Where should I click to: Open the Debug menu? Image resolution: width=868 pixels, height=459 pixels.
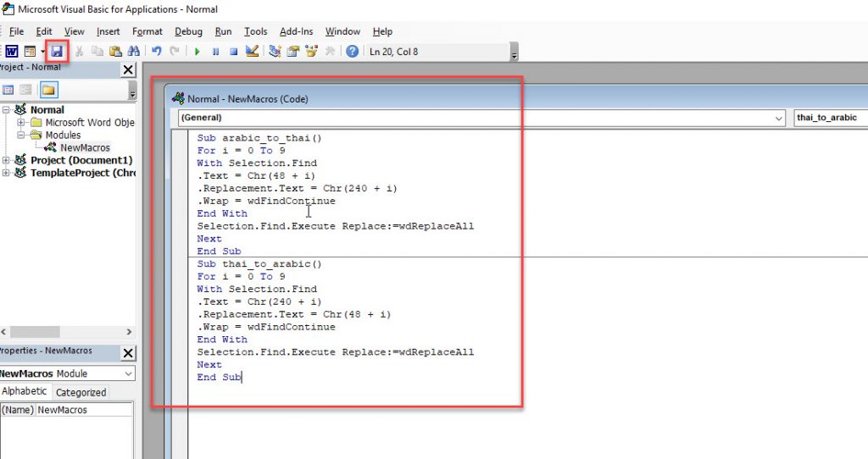click(x=188, y=31)
